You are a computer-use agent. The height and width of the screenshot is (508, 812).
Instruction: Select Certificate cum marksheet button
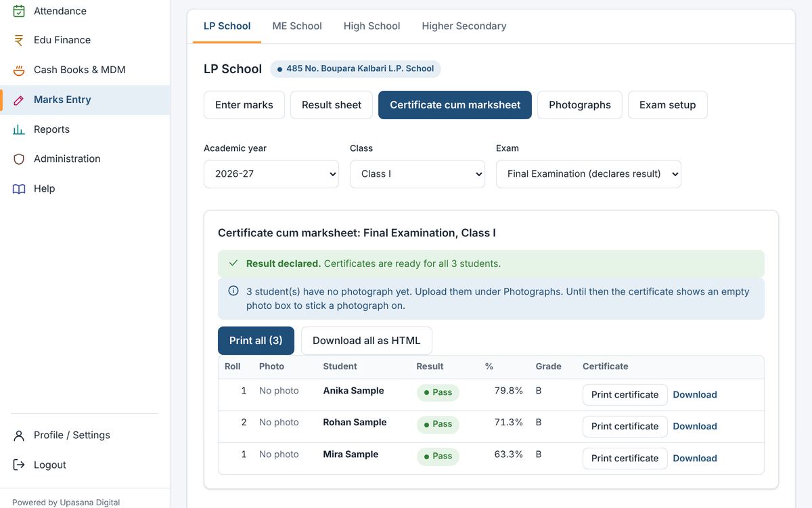point(455,105)
